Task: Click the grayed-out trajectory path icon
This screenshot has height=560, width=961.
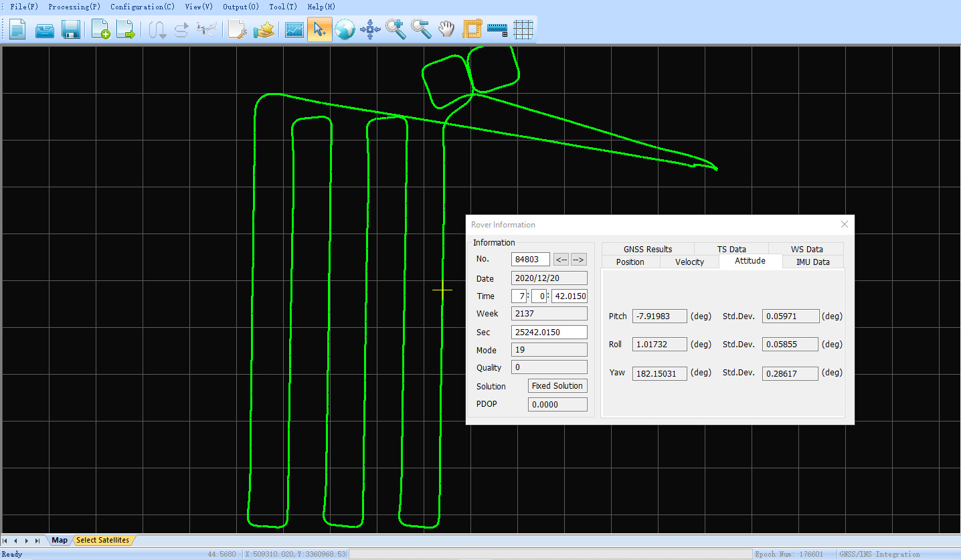Action: pos(157,29)
